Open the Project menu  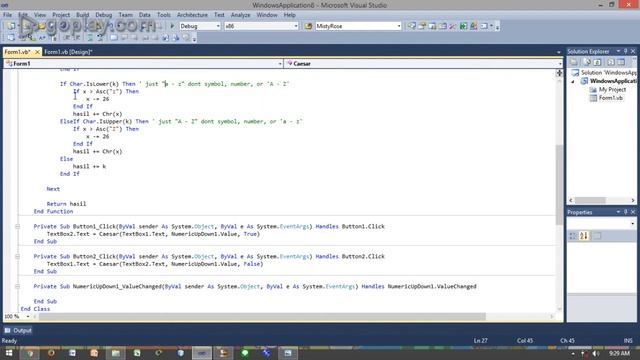[61, 15]
